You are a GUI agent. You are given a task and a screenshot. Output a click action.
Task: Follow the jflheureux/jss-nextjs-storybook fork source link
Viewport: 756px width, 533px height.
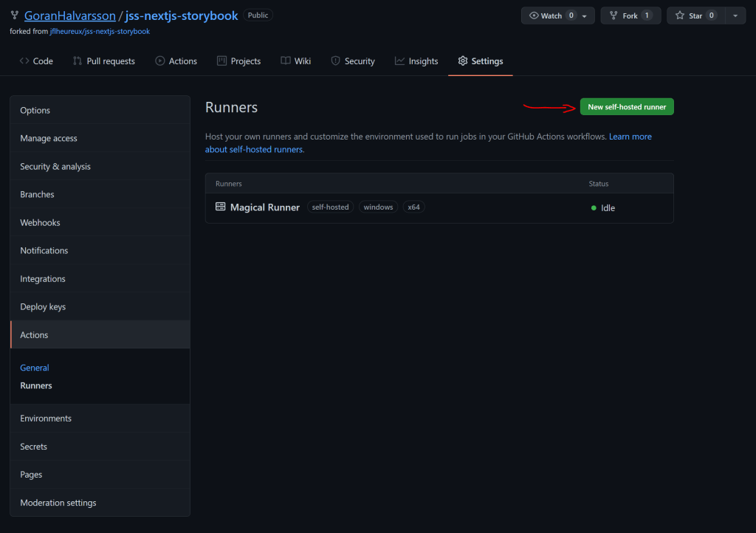(x=100, y=31)
